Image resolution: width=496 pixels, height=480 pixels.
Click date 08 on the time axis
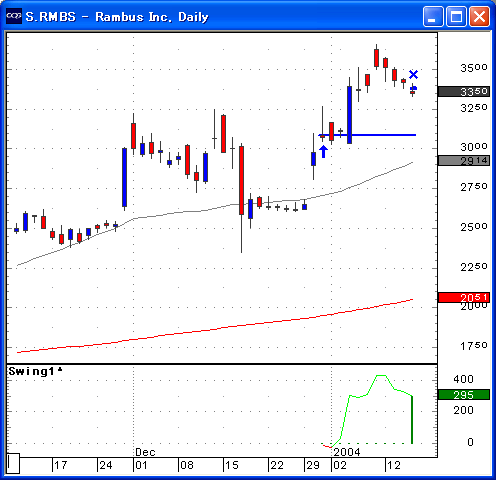pyautogui.click(x=187, y=465)
